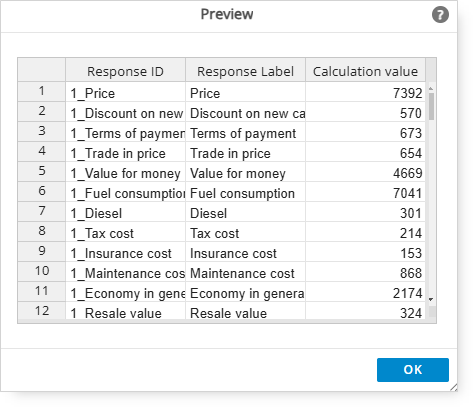This screenshot has width=473, height=407.
Task: Click the Insurance cost label cell
Action: coord(245,252)
